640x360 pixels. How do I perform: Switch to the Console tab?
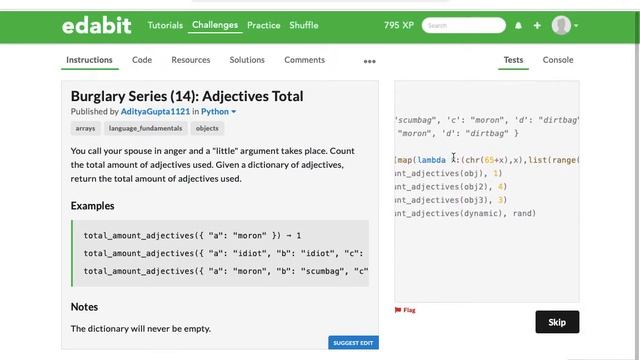coord(558,60)
